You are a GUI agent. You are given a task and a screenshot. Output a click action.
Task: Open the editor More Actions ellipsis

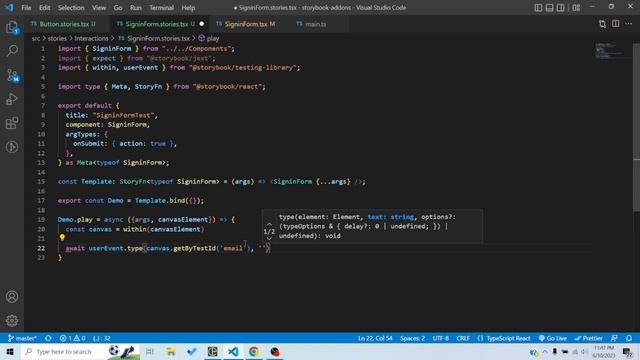(629, 24)
